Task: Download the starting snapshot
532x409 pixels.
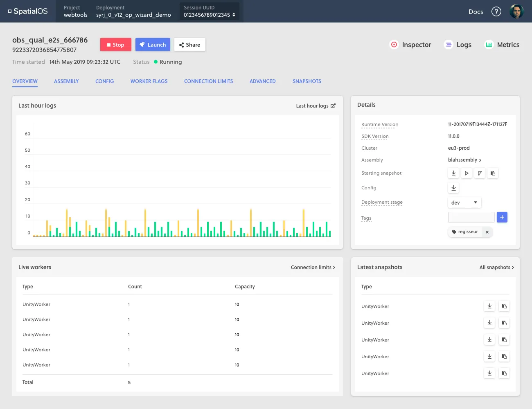Action: point(453,173)
